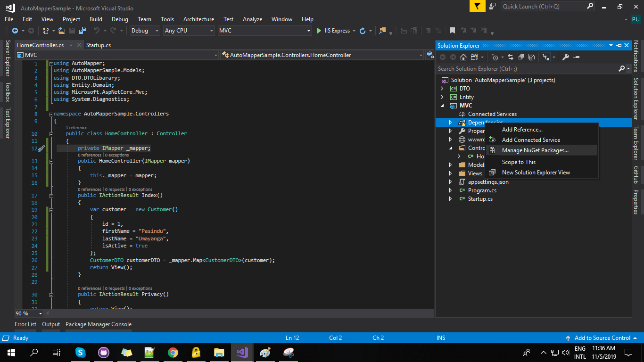Click in the Quick Launch search box
This screenshot has height=362, width=644.
pyautogui.click(x=543, y=7)
